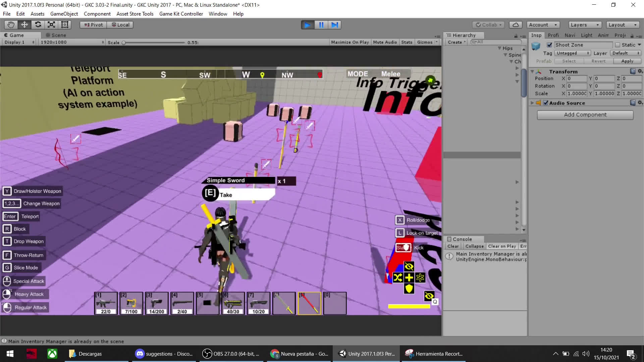Select the Rotate tool
This screenshot has width=644, height=362.
click(38, 25)
